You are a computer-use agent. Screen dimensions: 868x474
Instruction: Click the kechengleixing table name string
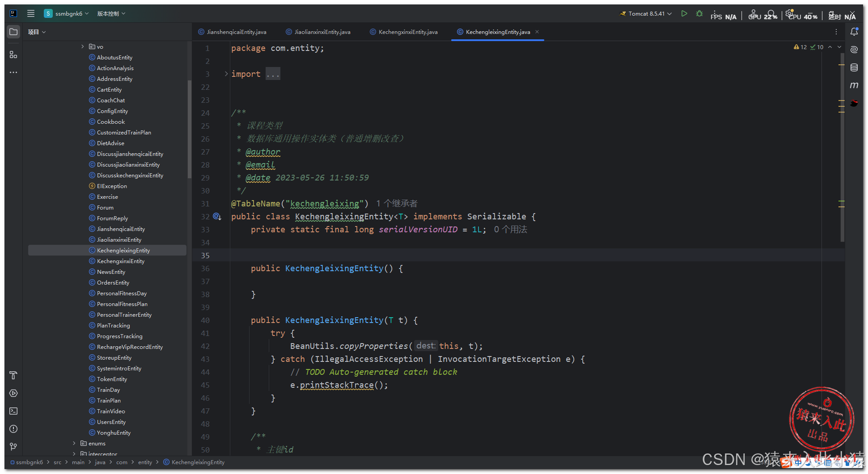(x=324, y=204)
